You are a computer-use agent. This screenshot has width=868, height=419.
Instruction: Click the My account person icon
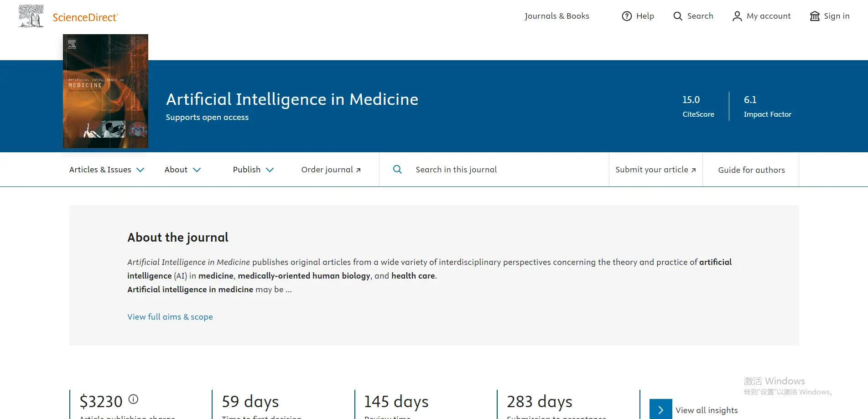point(737,16)
